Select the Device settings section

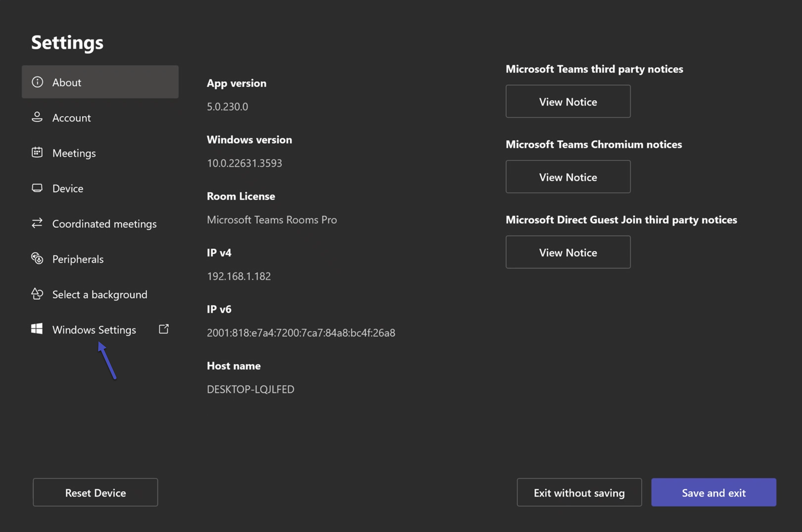click(68, 188)
